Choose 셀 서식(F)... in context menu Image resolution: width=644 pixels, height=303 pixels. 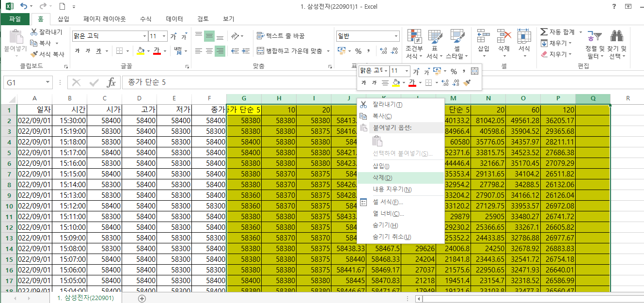401,202
